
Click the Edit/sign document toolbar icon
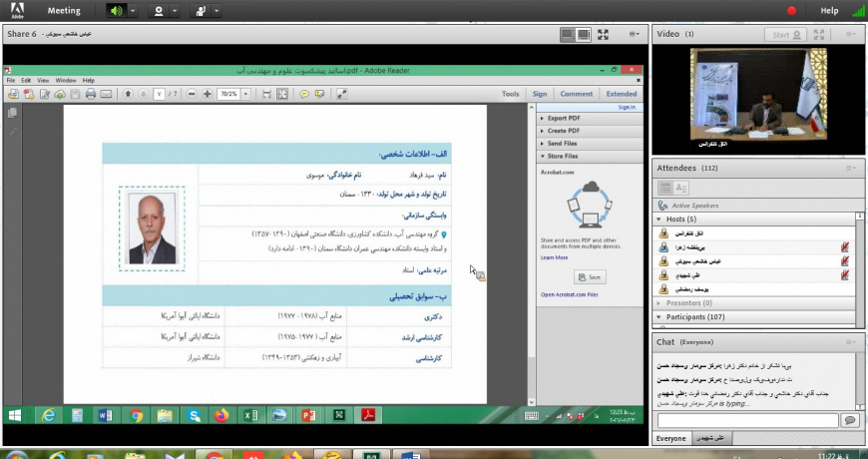45,94
